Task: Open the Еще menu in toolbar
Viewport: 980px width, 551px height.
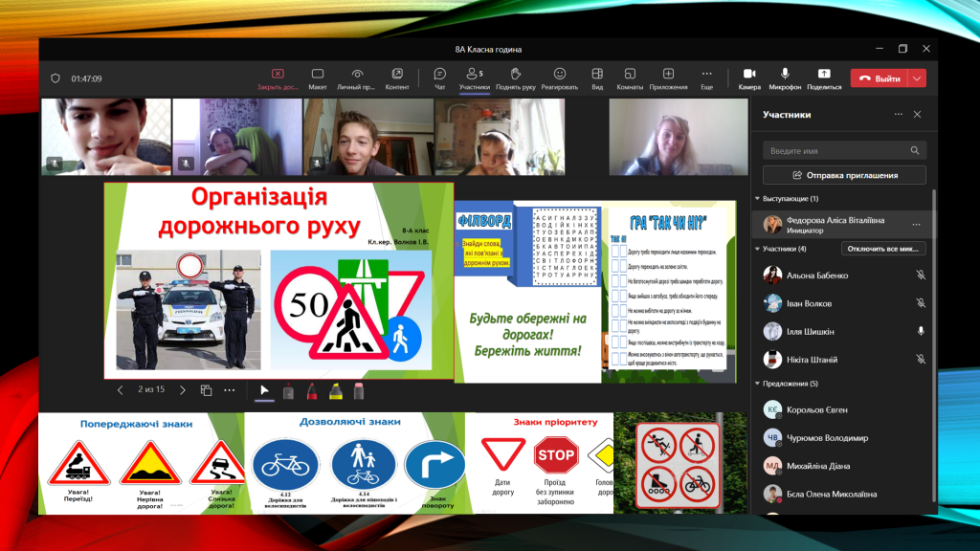Action: click(x=706, y=78)
